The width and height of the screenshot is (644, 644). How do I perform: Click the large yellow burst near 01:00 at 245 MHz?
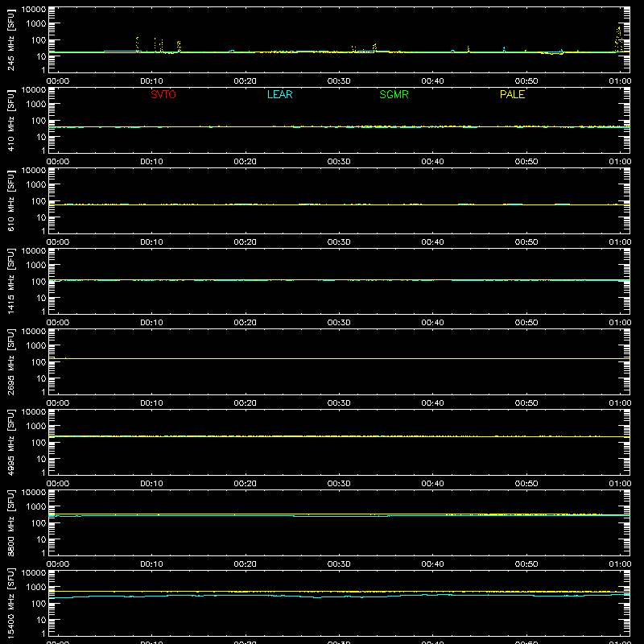click(618, 39)
